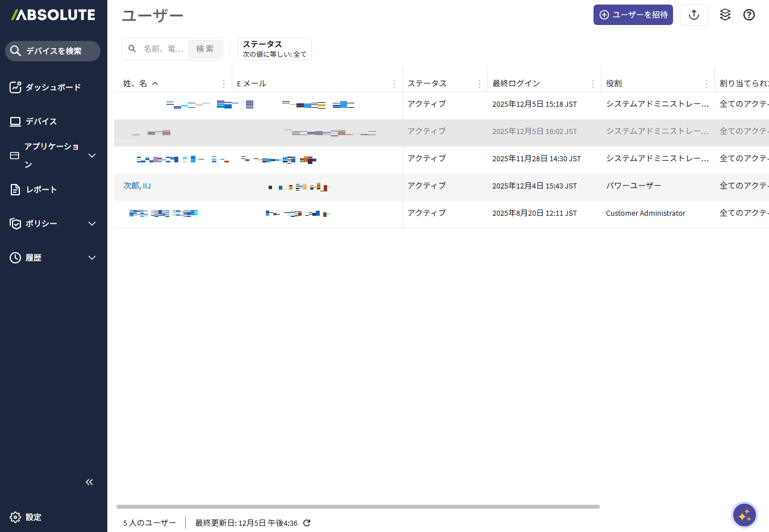Go to デバイス in sidebar
Image resolution: width=769 pixels, height=532 pixels.
coord(41,122)
